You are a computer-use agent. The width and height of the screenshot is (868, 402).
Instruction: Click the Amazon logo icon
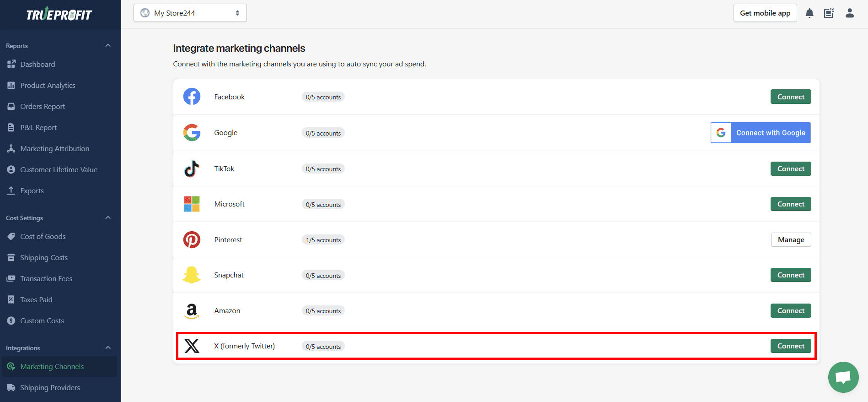(x=192, y=311)
